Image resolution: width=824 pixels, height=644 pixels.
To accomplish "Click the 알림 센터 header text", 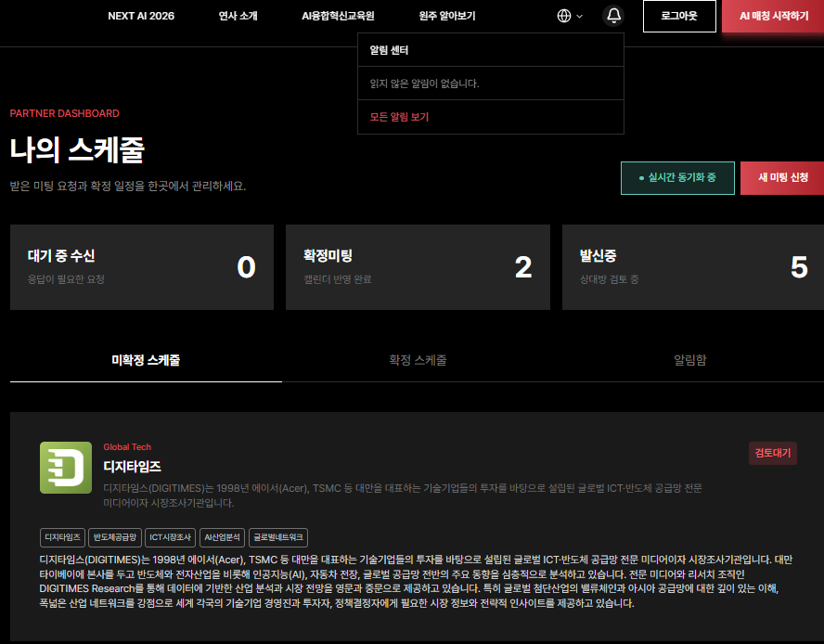I will click(x=389, y=50).
